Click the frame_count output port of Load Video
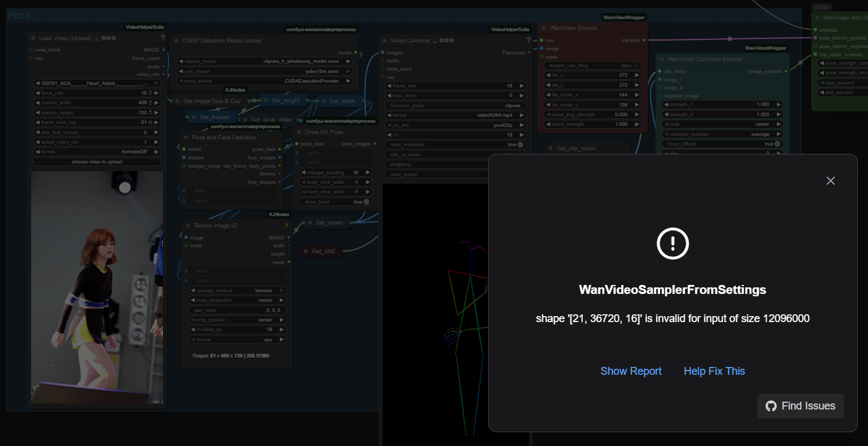This screenshot has height=446, width=868. pos(164,58)
